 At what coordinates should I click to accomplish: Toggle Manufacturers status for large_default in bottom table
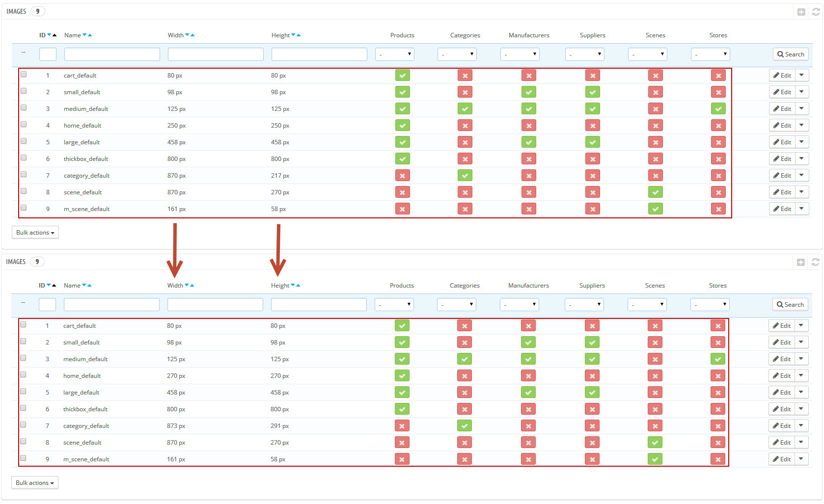(528, 393)
